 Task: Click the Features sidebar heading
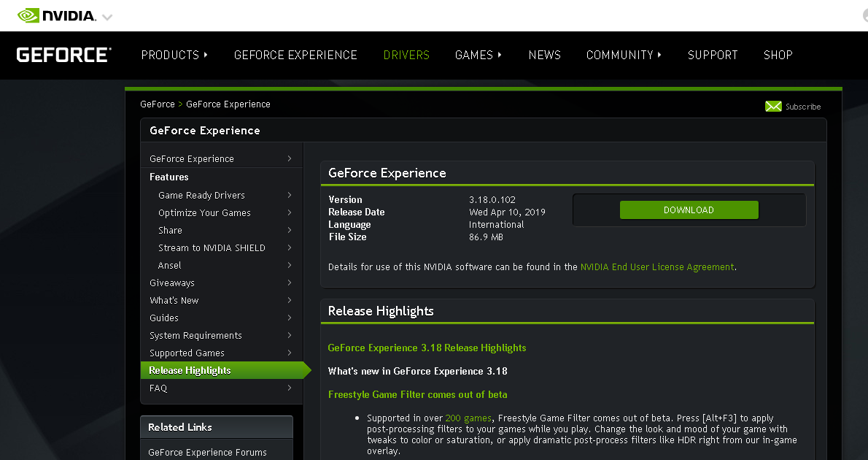168,177
